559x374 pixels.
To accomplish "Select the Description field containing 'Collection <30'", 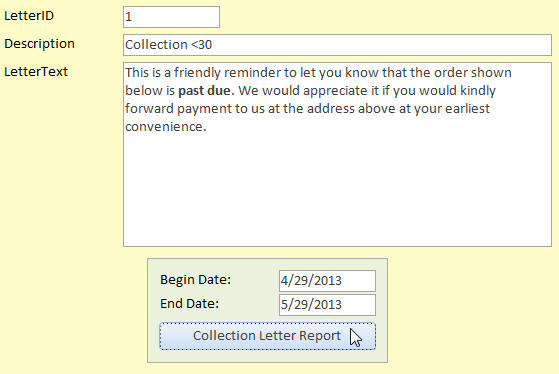I will [337, 45].
